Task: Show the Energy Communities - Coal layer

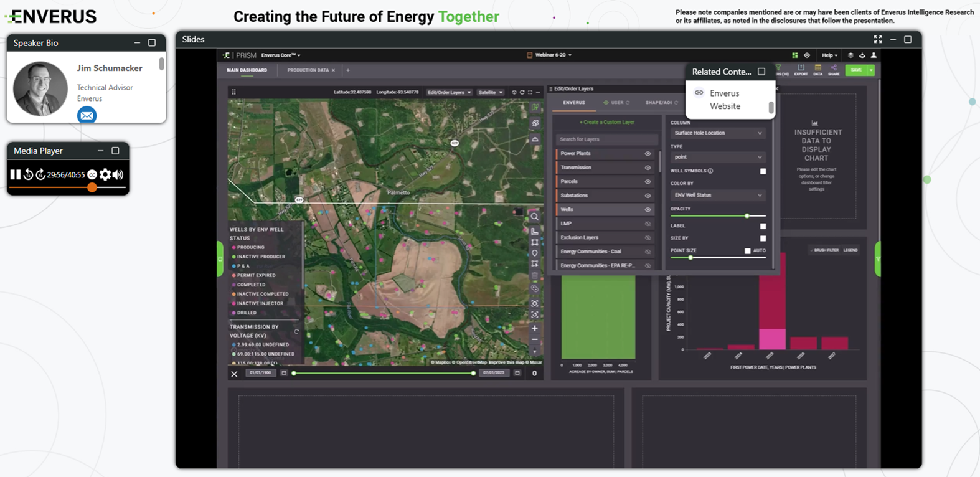Action: pyautogui.click(x=648, y=252)
